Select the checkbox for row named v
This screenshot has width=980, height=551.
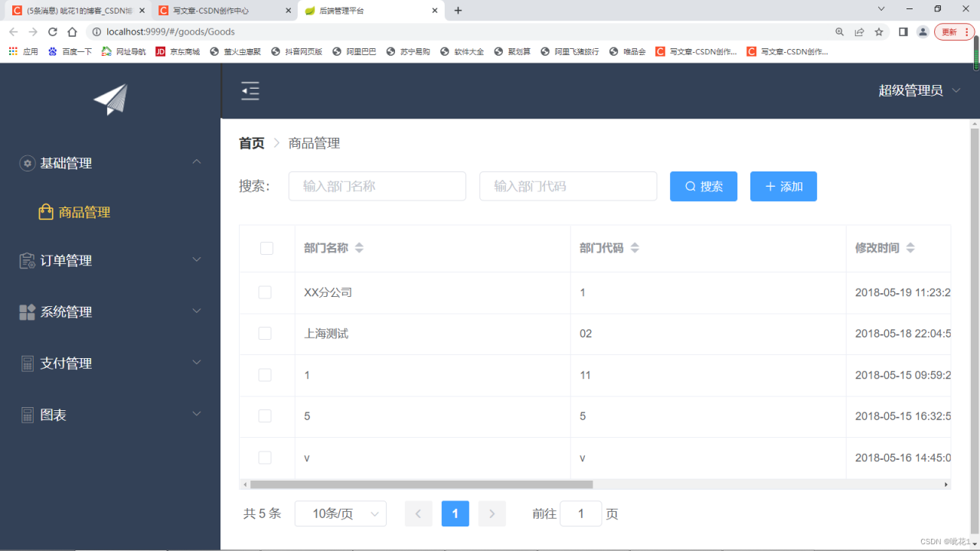[x=265, y=458]
